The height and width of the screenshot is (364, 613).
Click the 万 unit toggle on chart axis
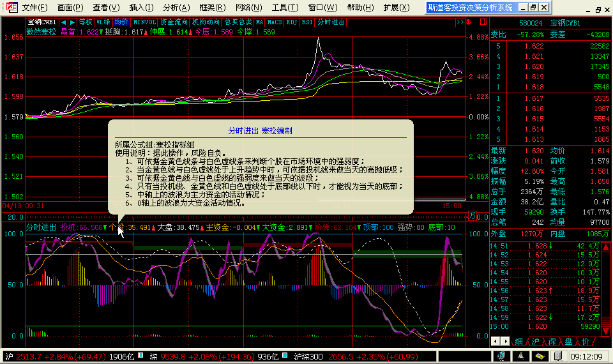(x=473, y=216)
